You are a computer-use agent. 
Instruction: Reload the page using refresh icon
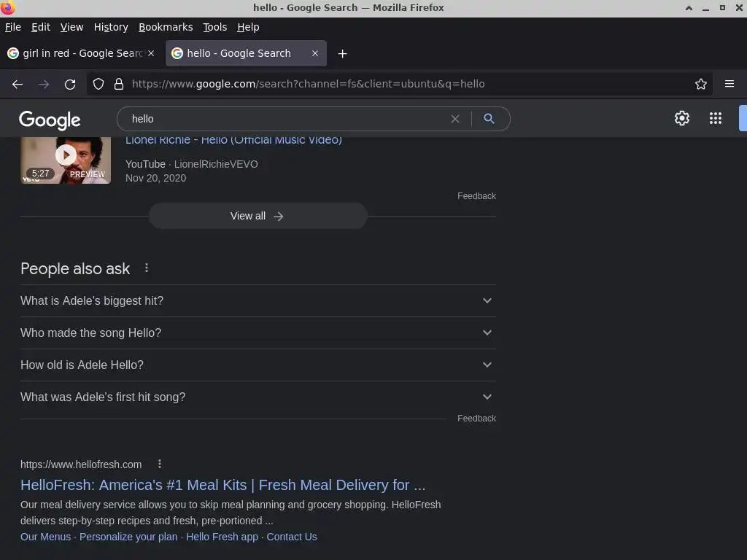tap(70, 85)
